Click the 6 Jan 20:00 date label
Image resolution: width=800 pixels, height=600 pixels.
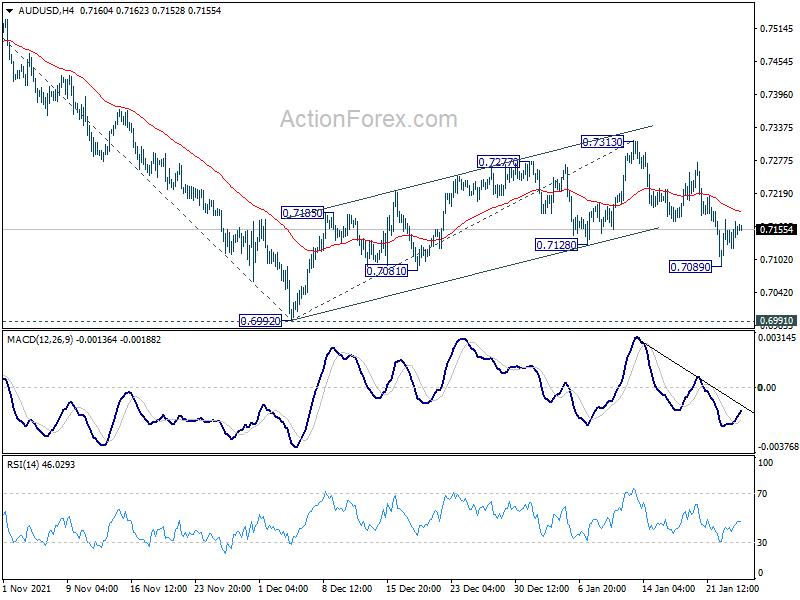tap(602, 588)
